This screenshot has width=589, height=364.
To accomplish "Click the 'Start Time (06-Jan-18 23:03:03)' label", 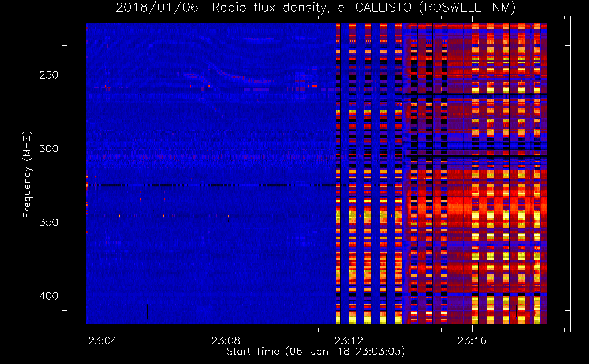I will point(316,352).
